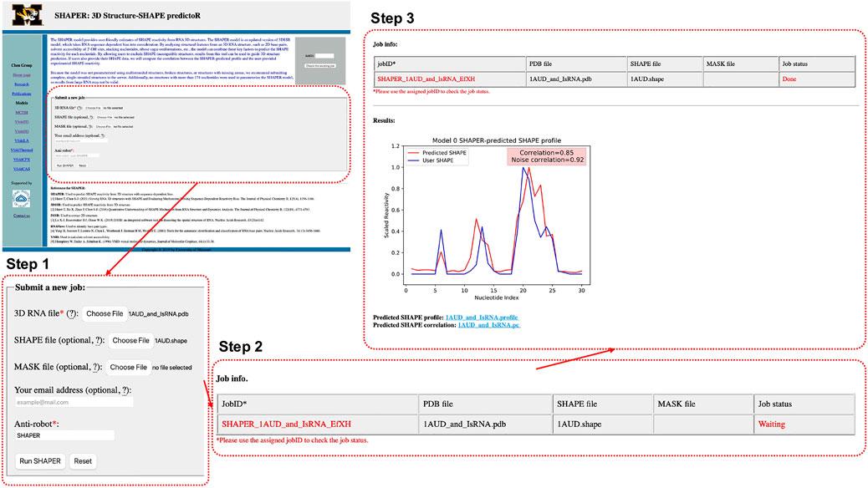868x488 pixels.
Task: Click the jobID in the Waiting status row
Action: pyautogui.click(x=286, y=424)
